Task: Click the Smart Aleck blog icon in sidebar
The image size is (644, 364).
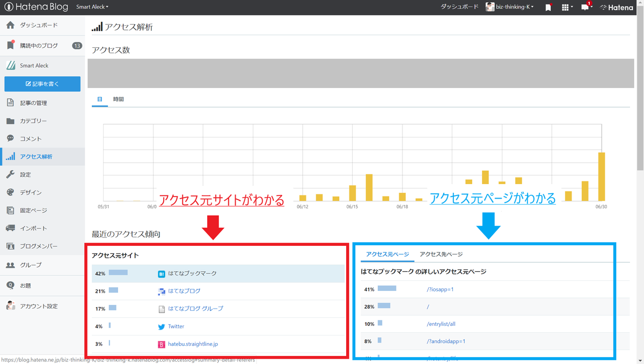Action: pyautogui.click(x=10, y=65)
